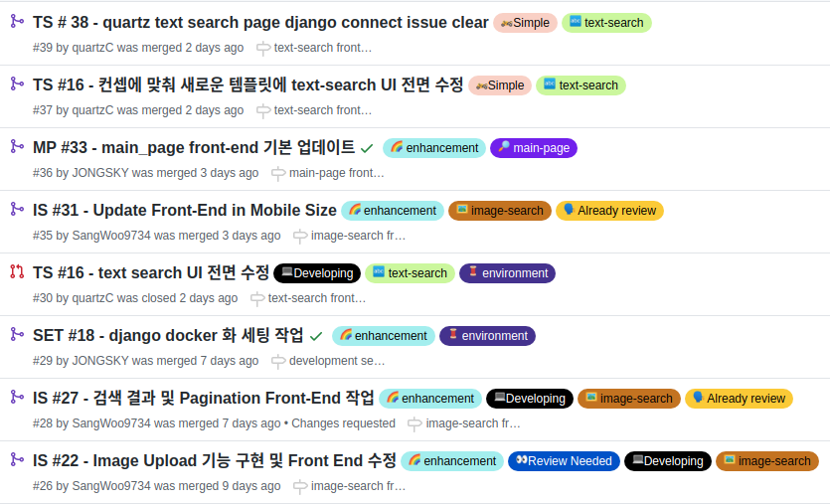Click green check status on MP #33

[367, 148]
